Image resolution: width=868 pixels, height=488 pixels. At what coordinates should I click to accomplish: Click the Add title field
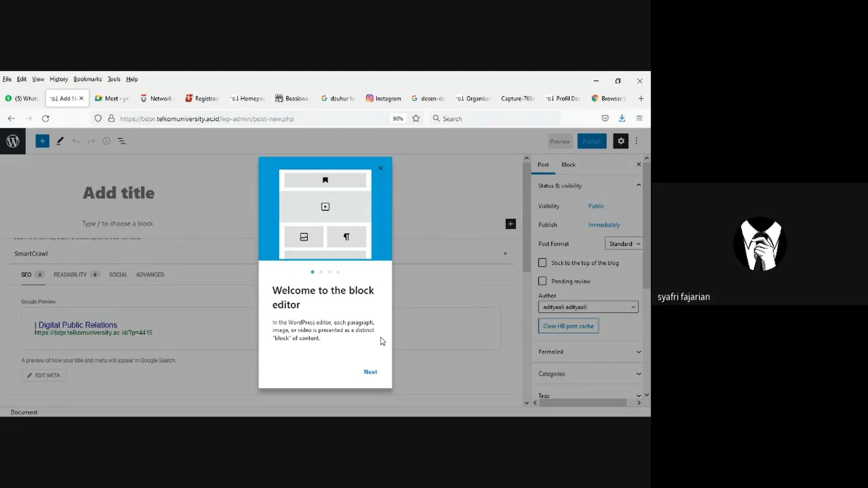pos(118,193)
